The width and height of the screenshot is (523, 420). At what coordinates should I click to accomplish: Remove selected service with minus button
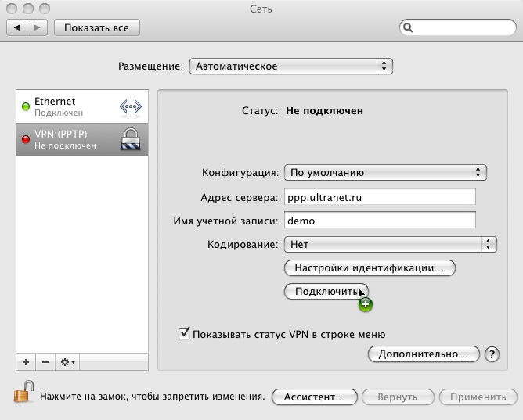click(x=45, y=362)
